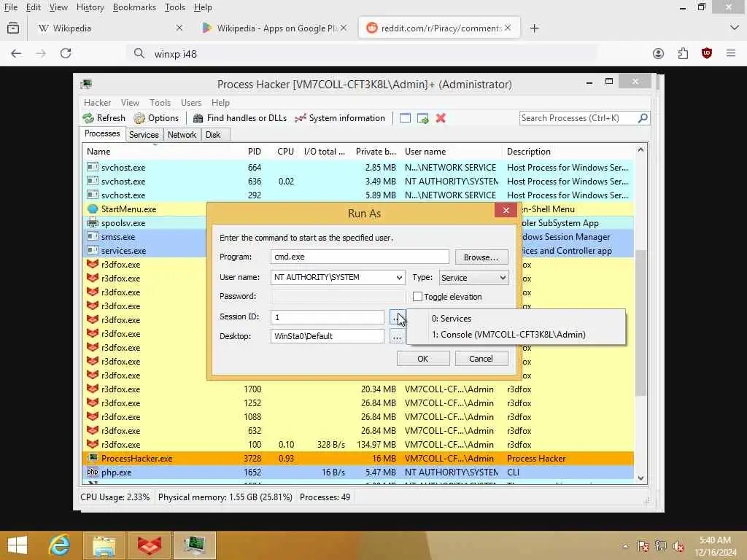Open the Process Hacker Help menu

220,102
